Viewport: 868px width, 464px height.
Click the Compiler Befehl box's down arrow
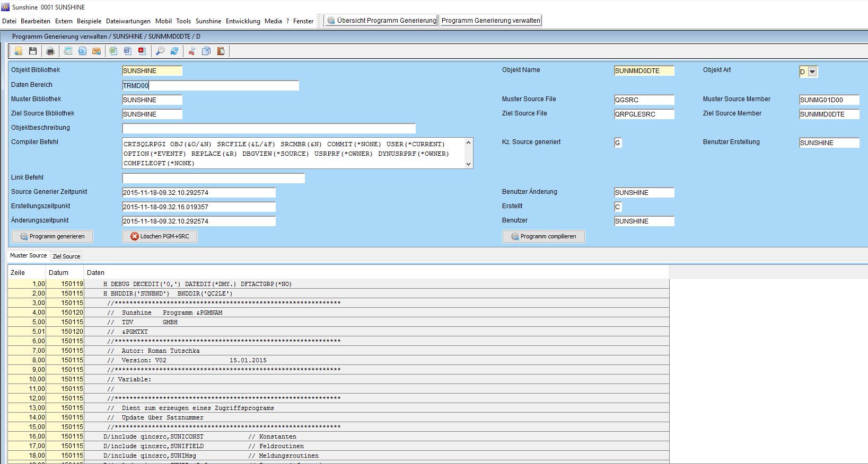tap(468, 164)
